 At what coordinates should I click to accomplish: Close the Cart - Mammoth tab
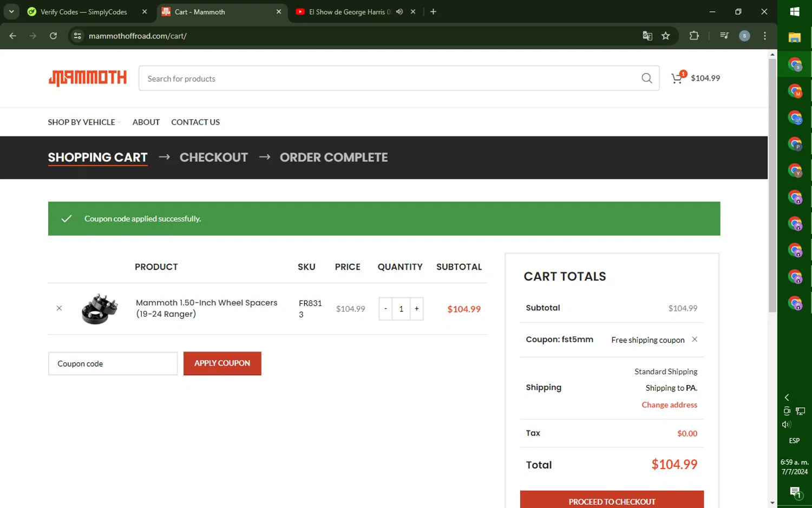click(279, 12)
